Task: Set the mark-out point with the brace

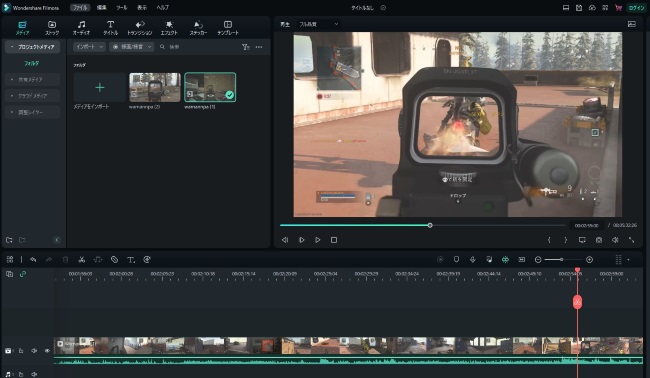Action: tap(565, 240)
